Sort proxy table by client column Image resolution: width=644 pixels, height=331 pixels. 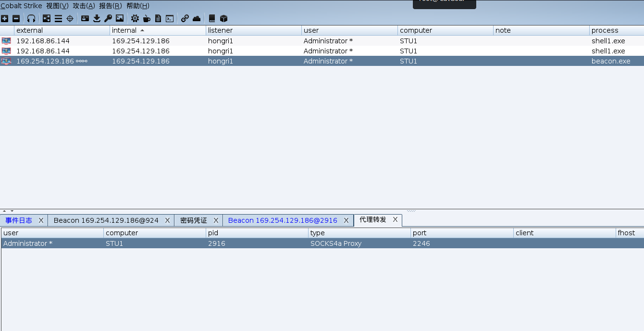pos(565,233)
